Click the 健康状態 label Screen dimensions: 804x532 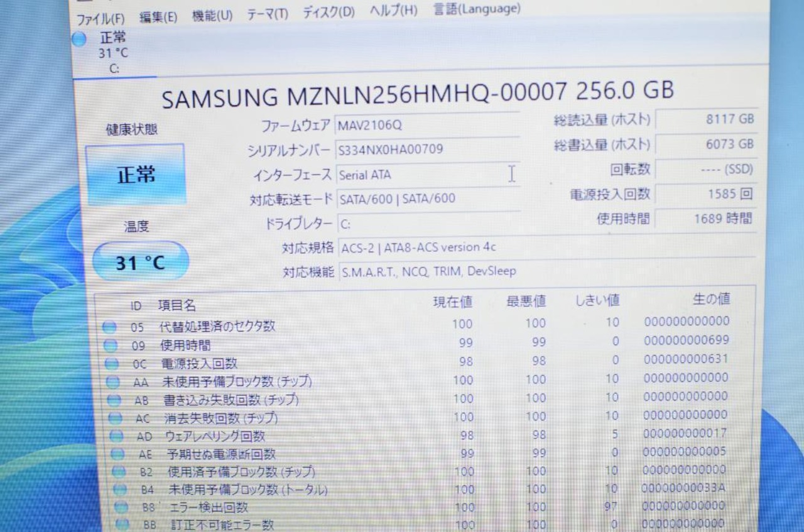click(x=132, y=129)
